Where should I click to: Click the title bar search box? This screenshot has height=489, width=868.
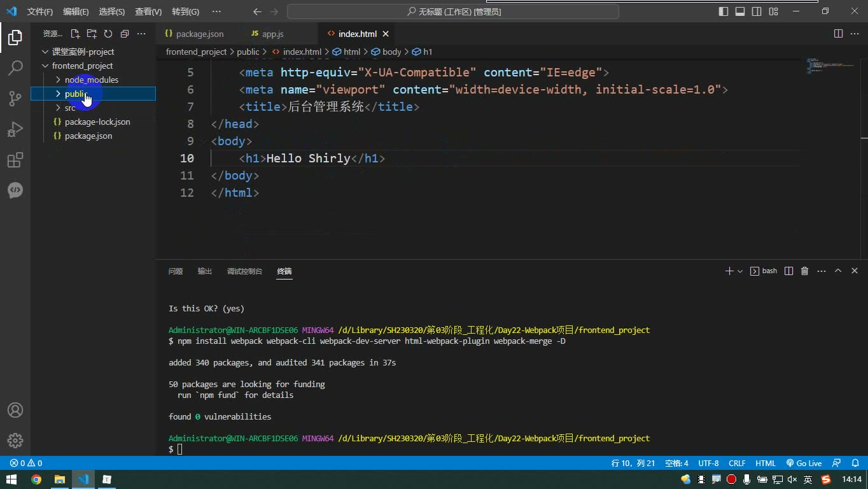(x=453, y=11)
